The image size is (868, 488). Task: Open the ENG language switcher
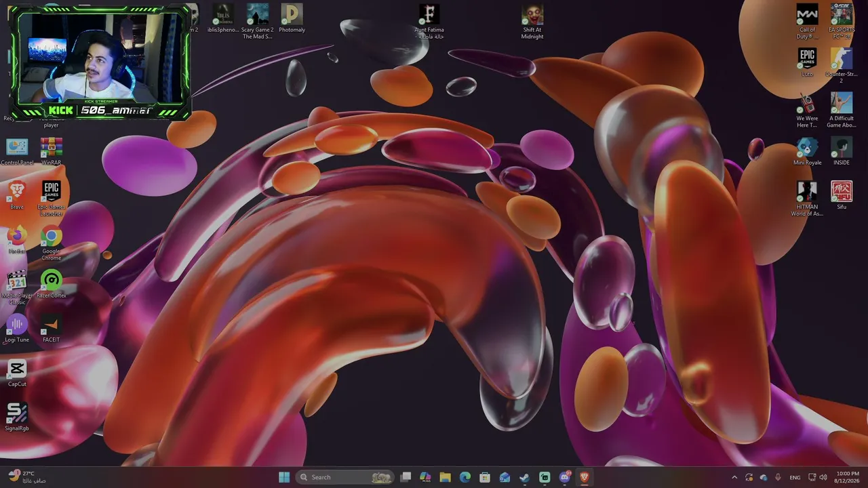point(795,477)
